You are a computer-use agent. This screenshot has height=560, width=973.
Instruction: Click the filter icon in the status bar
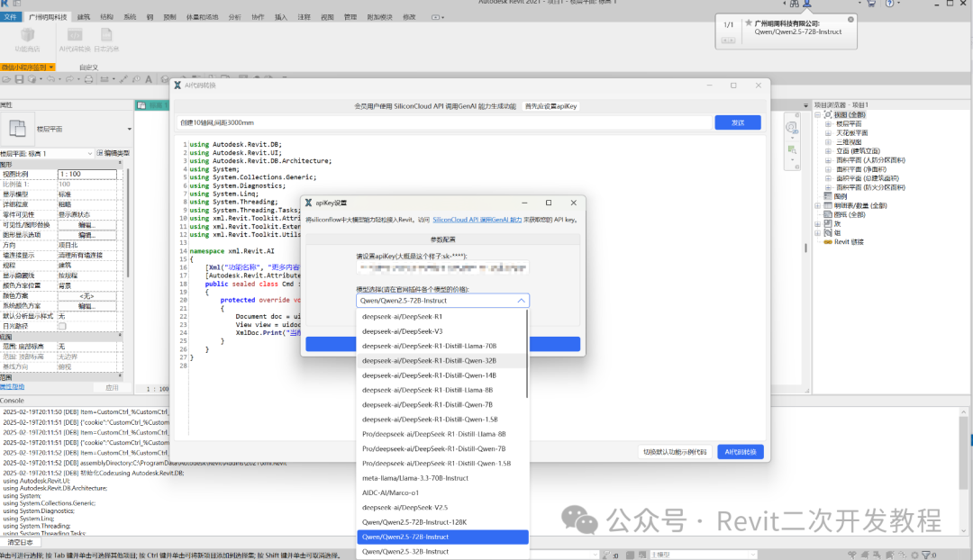click(926, 555)
